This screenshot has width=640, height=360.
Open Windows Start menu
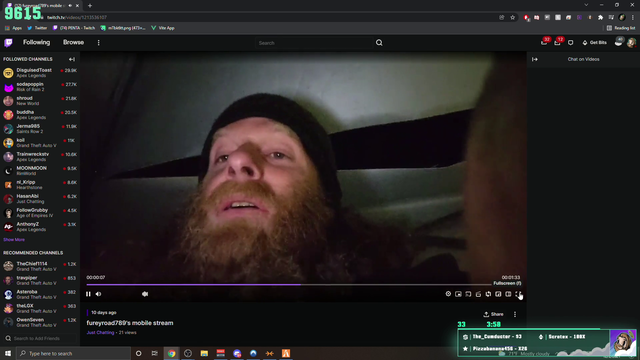click(x=8, y=353)
